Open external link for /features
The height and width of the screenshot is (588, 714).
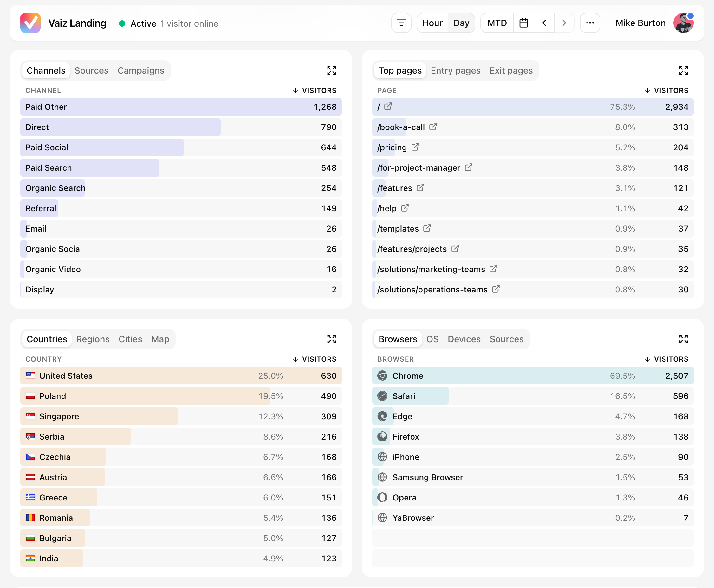point(420,188)
